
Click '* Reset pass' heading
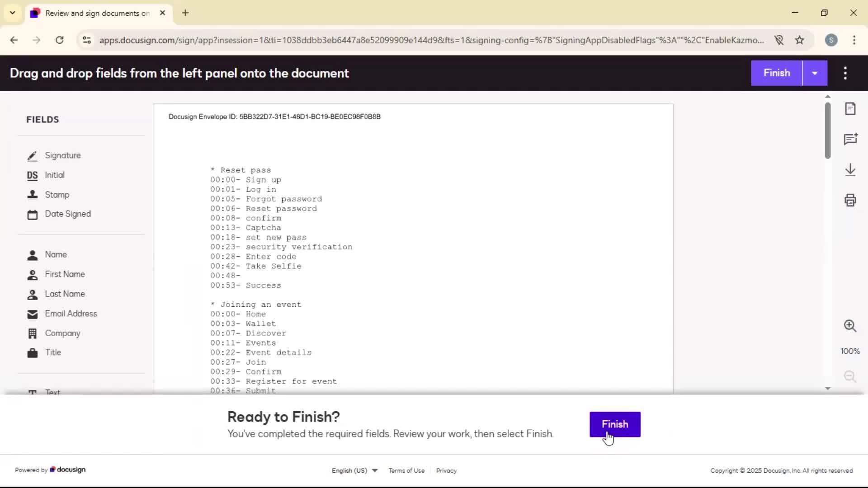[x=241, y=170]
